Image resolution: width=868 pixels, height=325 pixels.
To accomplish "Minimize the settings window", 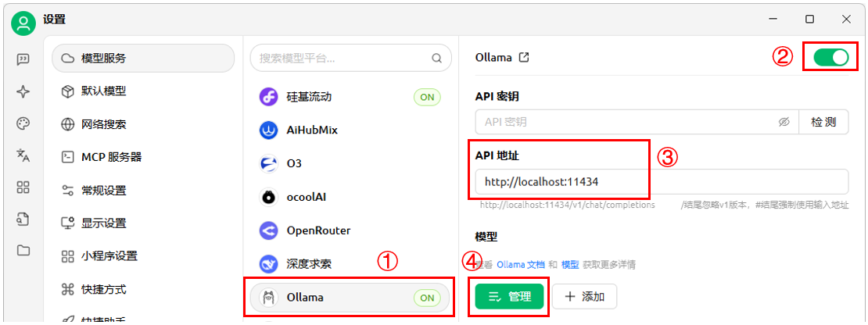I will click(x=773, y=20).
